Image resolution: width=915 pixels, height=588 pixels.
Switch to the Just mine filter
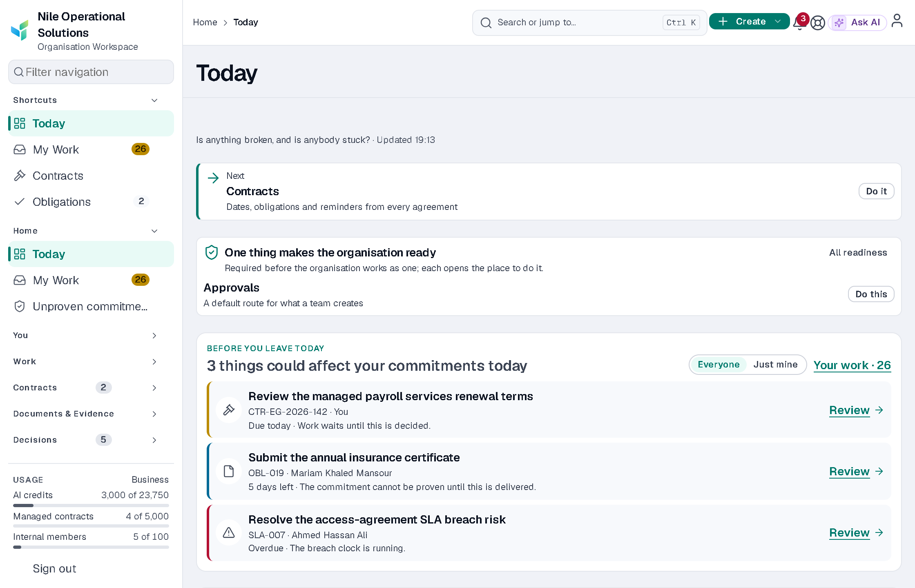click(x=775, y=364)
